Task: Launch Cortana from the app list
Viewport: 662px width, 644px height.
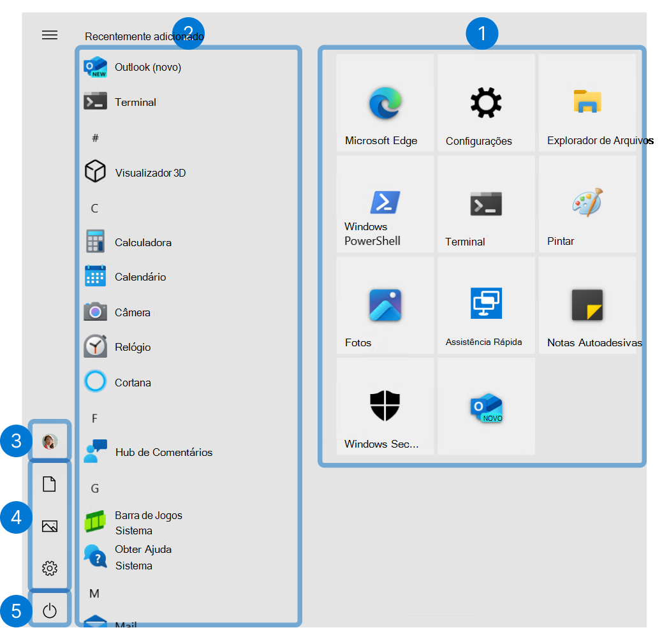Action: pos(118,383)
